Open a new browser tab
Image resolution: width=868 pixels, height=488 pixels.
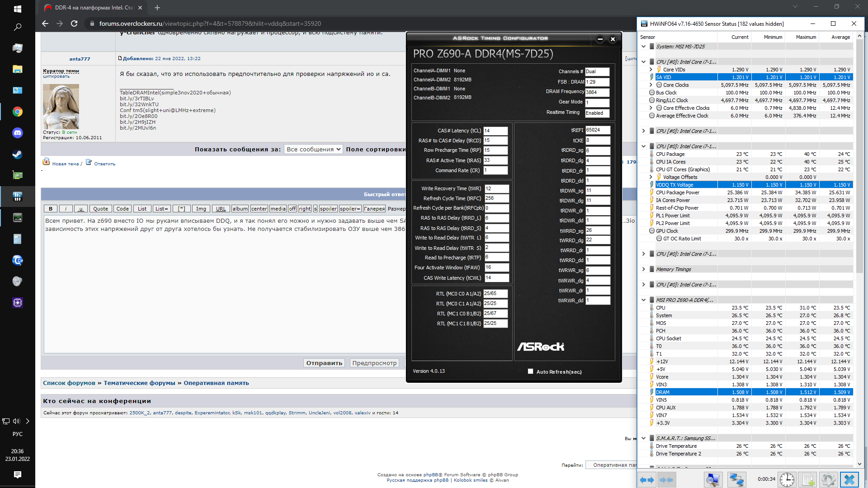[x=157, y=8]
